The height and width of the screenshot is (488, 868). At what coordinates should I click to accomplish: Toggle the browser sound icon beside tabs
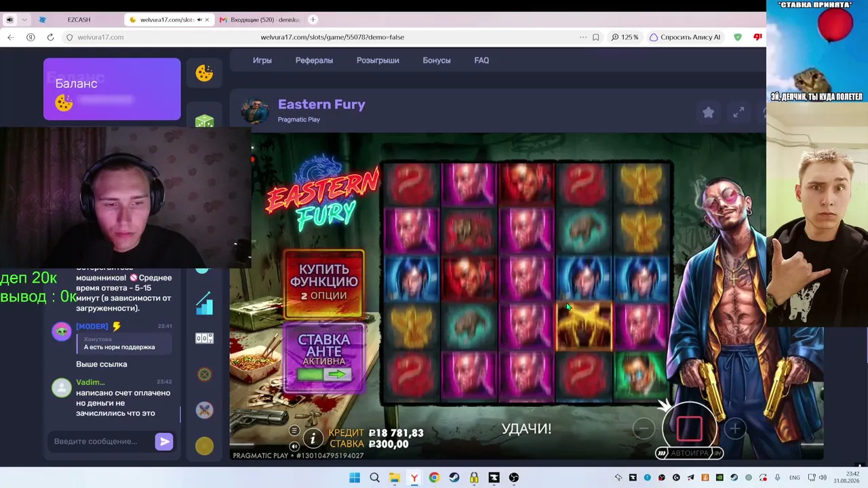9,20
